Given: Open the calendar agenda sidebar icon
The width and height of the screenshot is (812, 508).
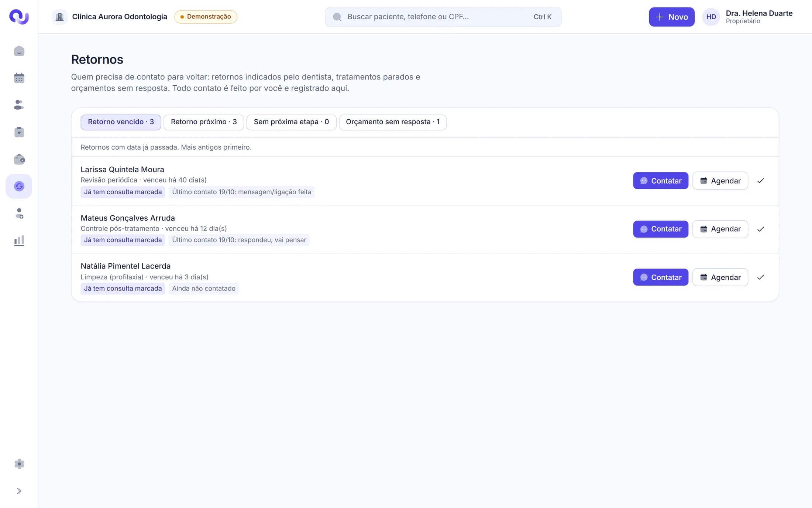Looking at the screenshot, I should pyautogui.click(x=19, y=78).
